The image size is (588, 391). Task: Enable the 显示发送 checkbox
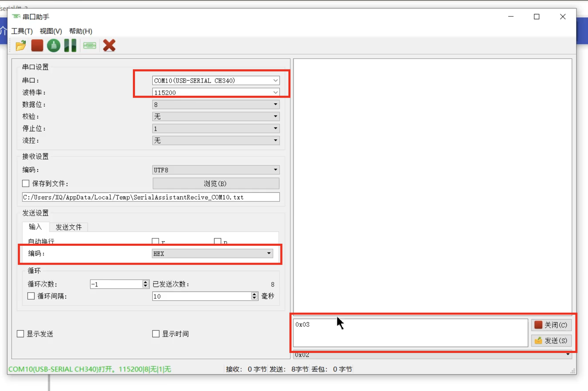pyautogui.click(x=21, y=334)
